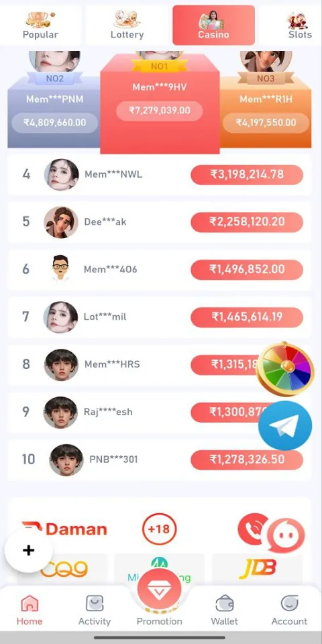Select the highlighted Casino tab
Image resolution: width=322 pixels, height=644 pixels.
[213, 25]
